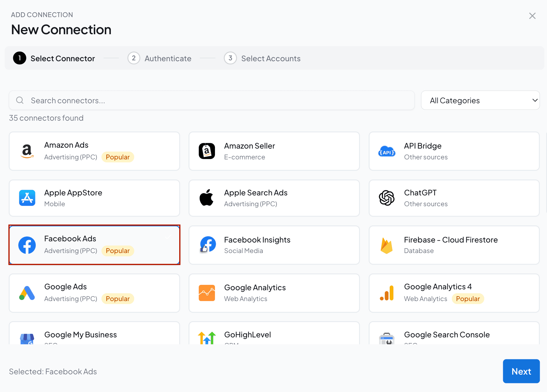Screen dimensions: 547x392
Task: Click the API Bridge cloud icon
Action: click(387, 151)
